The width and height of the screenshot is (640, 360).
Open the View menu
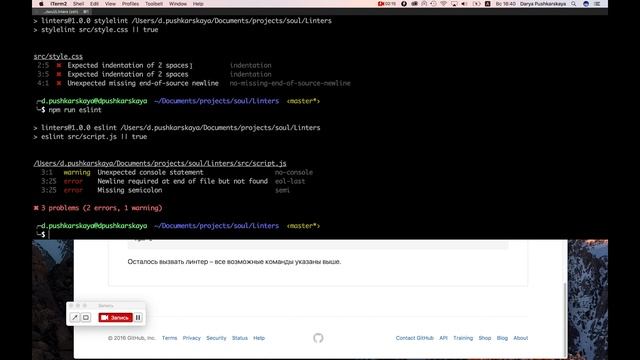click(x=110, y=4)
